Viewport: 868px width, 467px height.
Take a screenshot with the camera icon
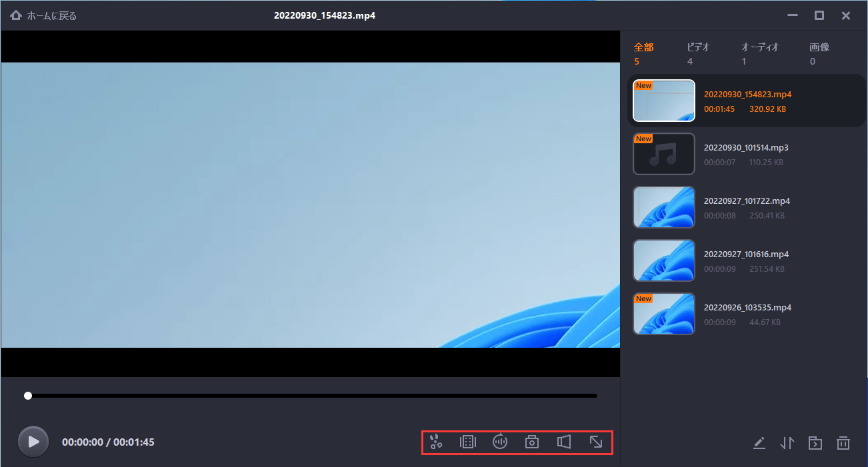pyautogui.click(x=532, y=442)
